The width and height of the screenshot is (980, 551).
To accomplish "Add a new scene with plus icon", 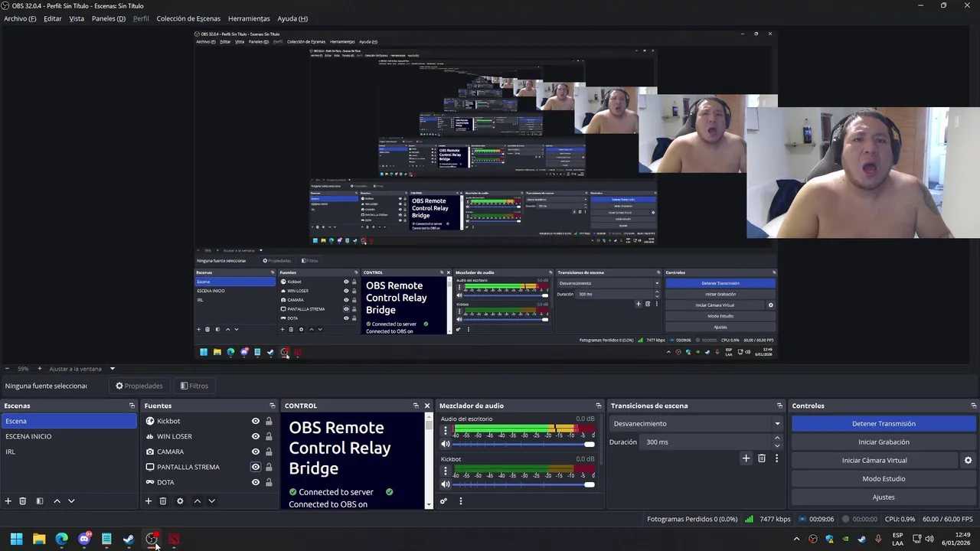I will click(8, 501).
